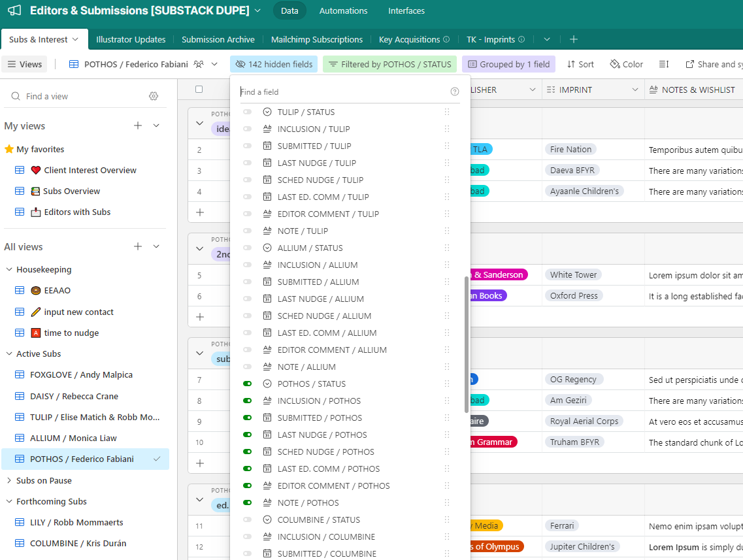Click Share and sync button

tap(714, 64)
